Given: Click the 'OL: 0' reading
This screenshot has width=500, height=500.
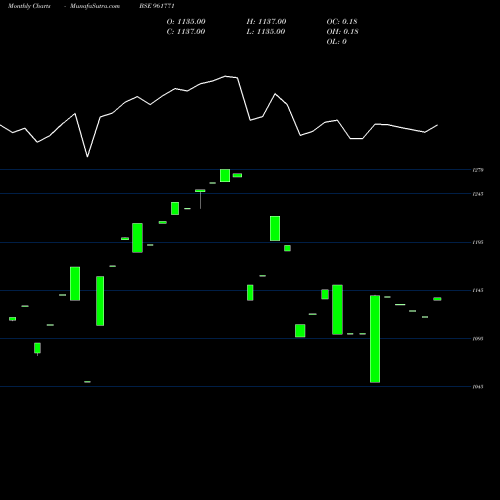Looking at the screenshot, I should [x=337, y=42].
